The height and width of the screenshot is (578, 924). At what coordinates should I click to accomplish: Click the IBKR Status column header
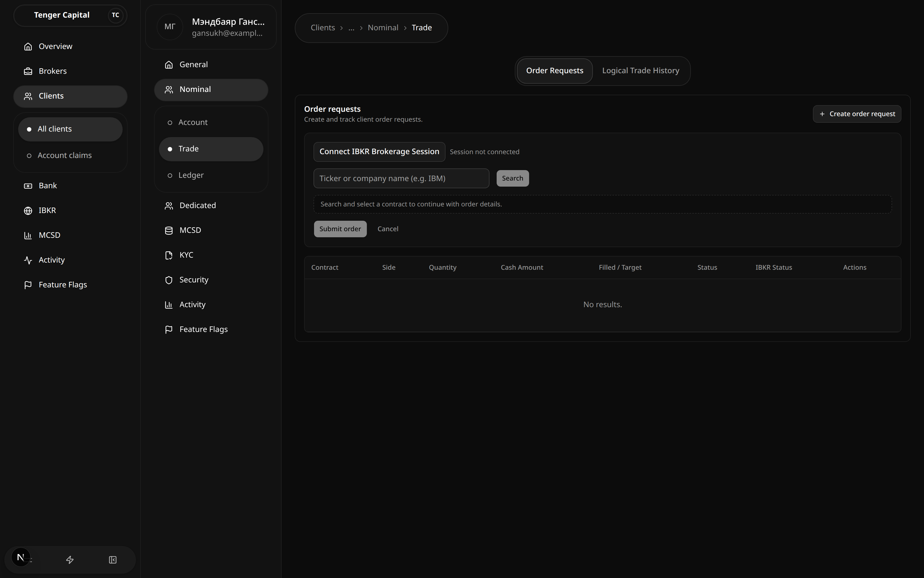pyautogui.click(x=774, y=268)
